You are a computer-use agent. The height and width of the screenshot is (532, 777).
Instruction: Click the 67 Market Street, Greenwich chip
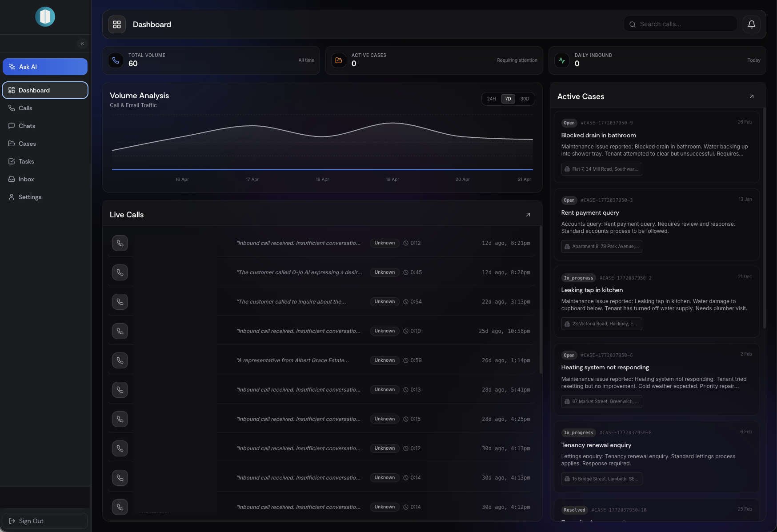tap(601, 401)
